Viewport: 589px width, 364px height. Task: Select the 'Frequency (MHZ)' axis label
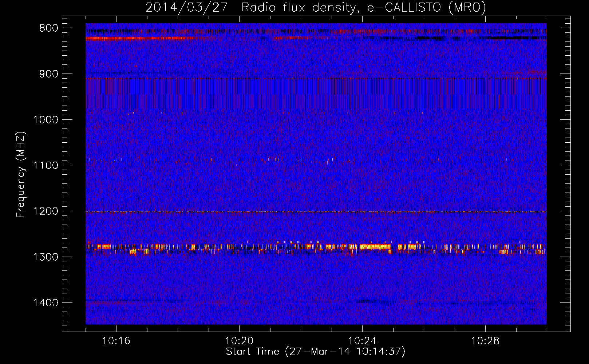pos(21,175)
